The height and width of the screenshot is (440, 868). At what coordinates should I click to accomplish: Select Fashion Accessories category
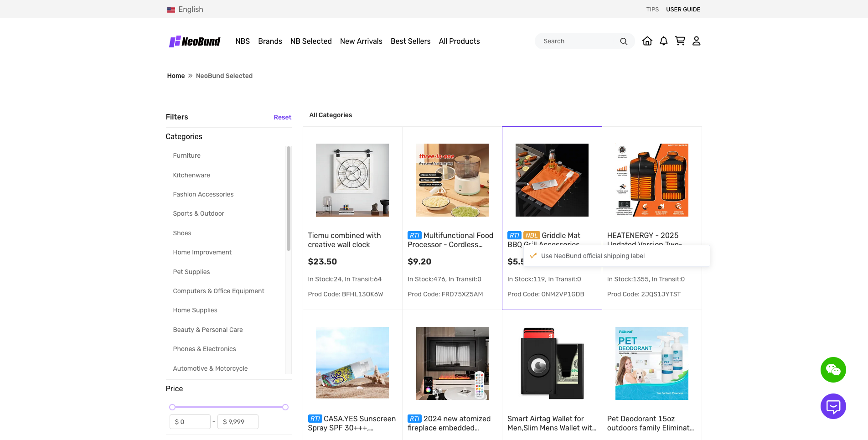[x=203, y=194]
